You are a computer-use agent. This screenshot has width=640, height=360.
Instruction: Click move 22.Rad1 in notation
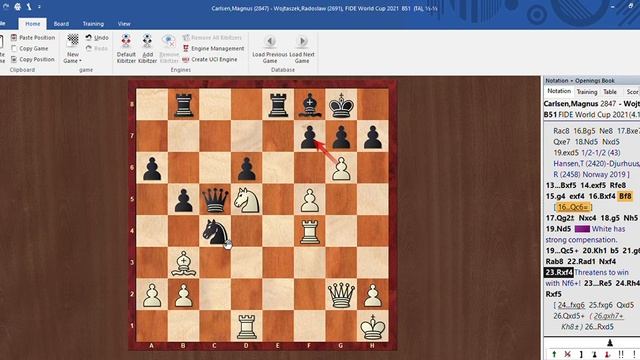click(x=581, y=262)
